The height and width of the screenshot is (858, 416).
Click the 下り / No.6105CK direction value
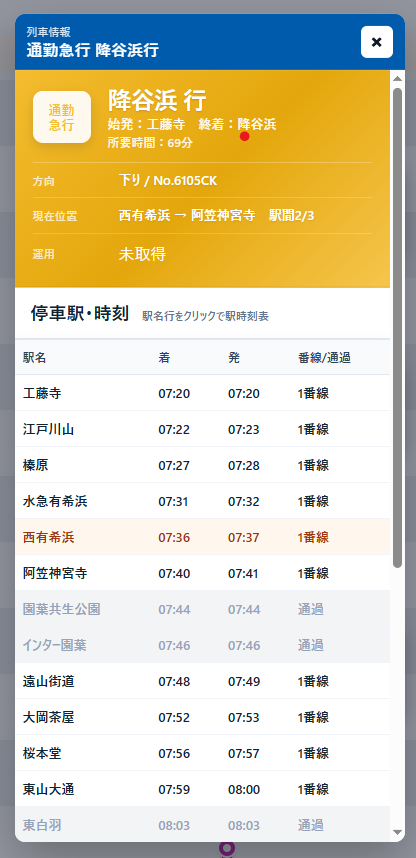[167, 181]
